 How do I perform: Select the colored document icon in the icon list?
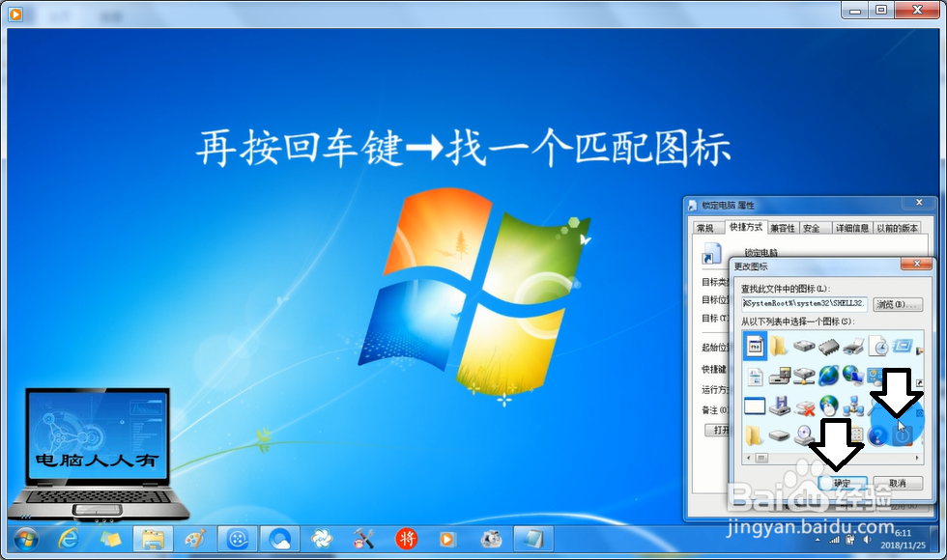pyautogui.click(x=755, y=346)
